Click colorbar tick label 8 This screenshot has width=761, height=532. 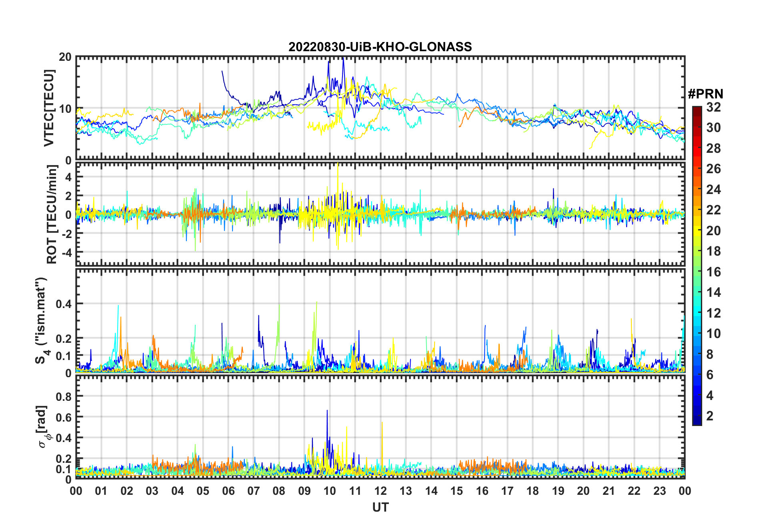click(x=710, y=354)
